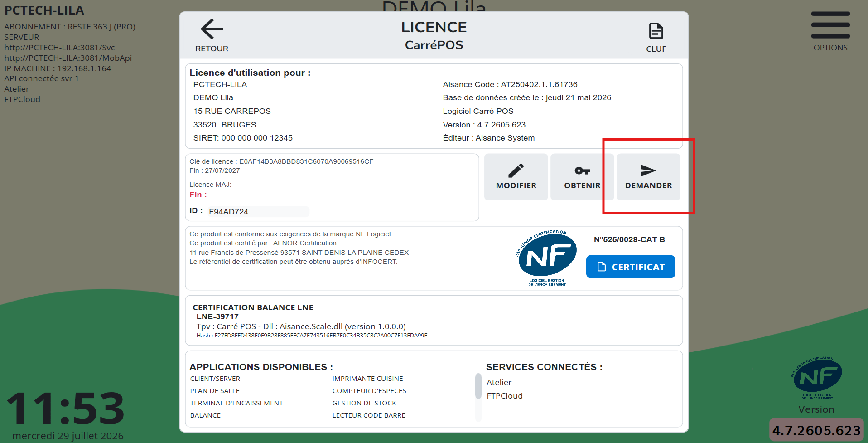Viewport: 868px width, 443px height.
Task: Click 'SIRET: 000 000 000 12345'
Action: pyautogui.click(x=243, y=138)
